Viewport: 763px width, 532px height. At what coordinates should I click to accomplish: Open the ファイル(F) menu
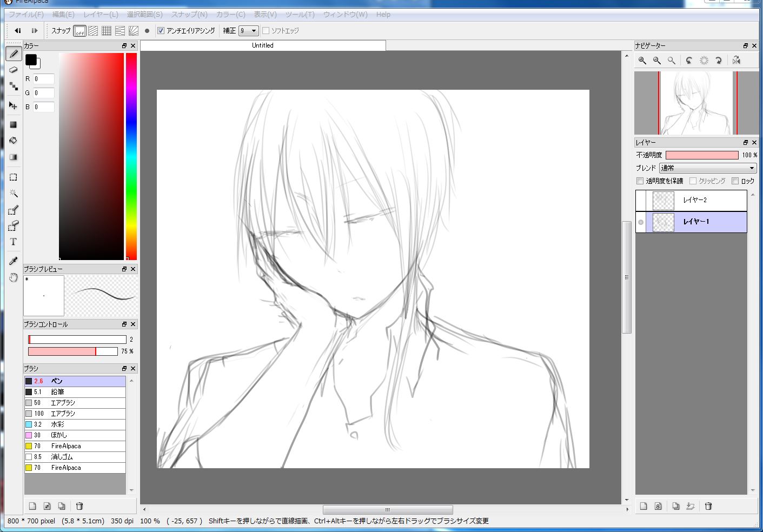click(26, 15)
